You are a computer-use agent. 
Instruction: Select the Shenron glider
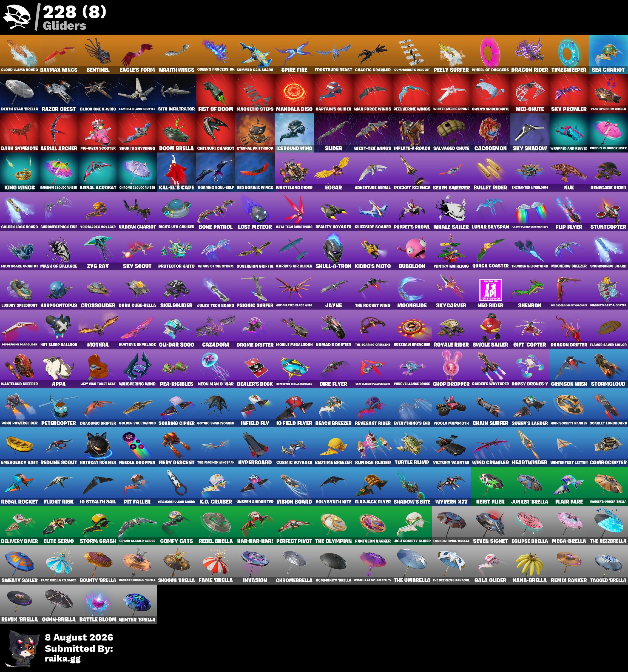click(x=530, y=290)
